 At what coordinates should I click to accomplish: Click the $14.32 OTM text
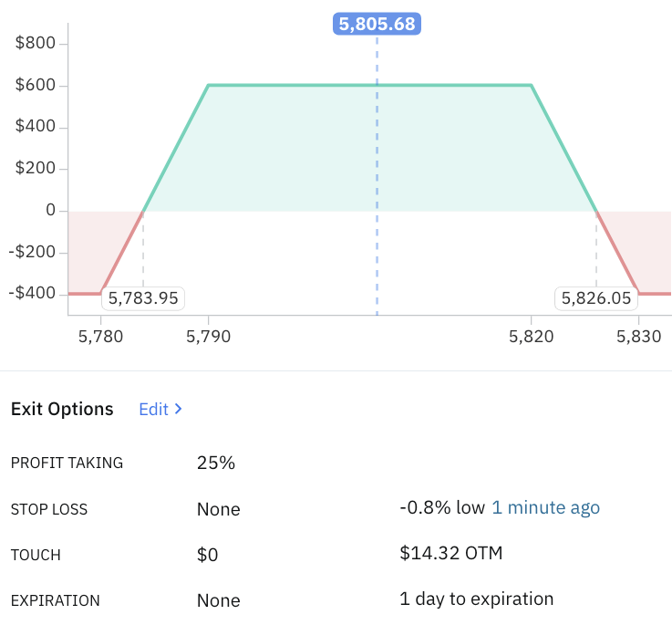tap(450, 553)
